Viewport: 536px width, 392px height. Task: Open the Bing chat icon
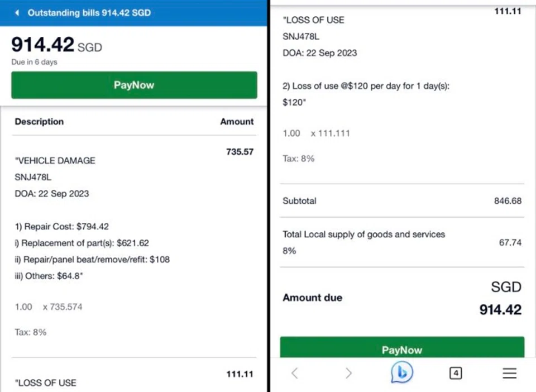coord(401,372)
